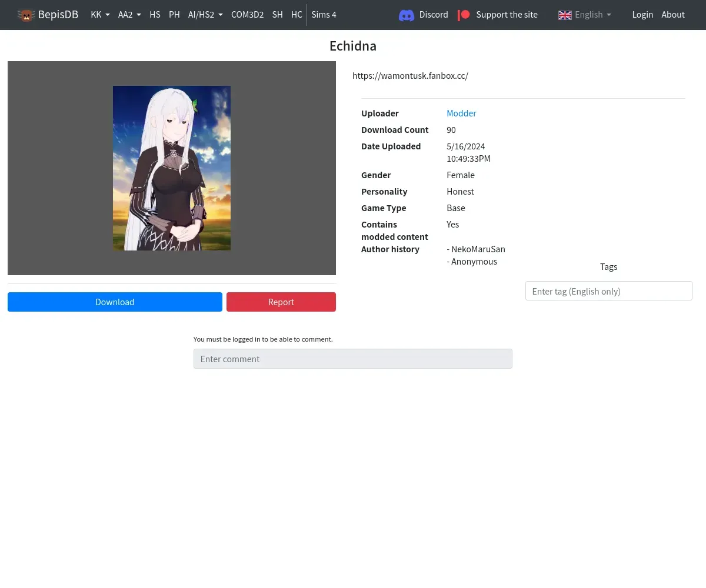Open the Sims 4 section

(x=324, y=15)
